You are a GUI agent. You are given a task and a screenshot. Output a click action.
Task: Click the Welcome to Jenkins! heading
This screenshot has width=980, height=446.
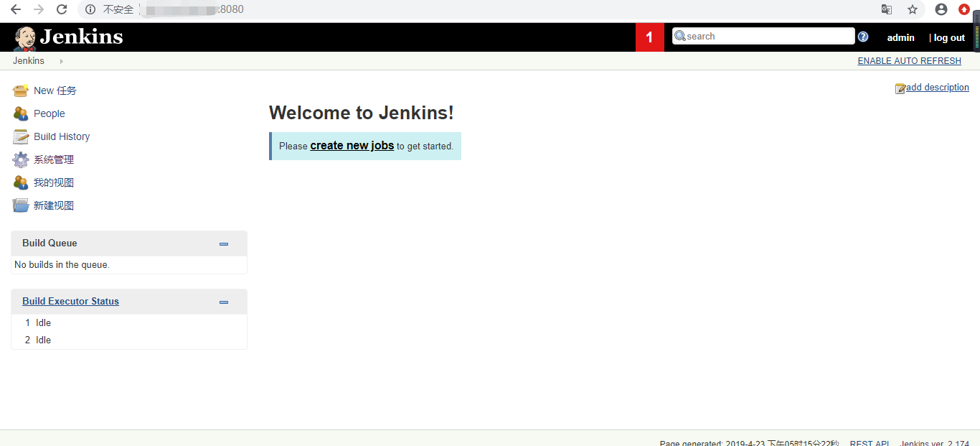(x=362, y=113)
